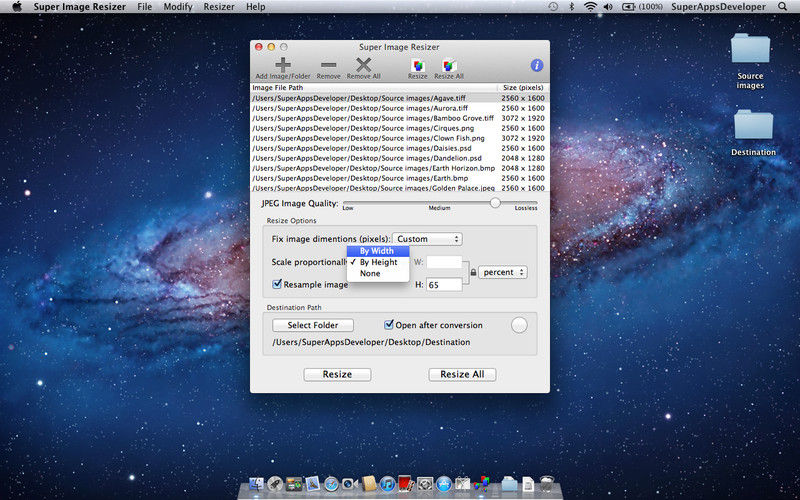Click the H height input field
The width and height of the screenshot is (800, 500).
[x=444, y=285]
